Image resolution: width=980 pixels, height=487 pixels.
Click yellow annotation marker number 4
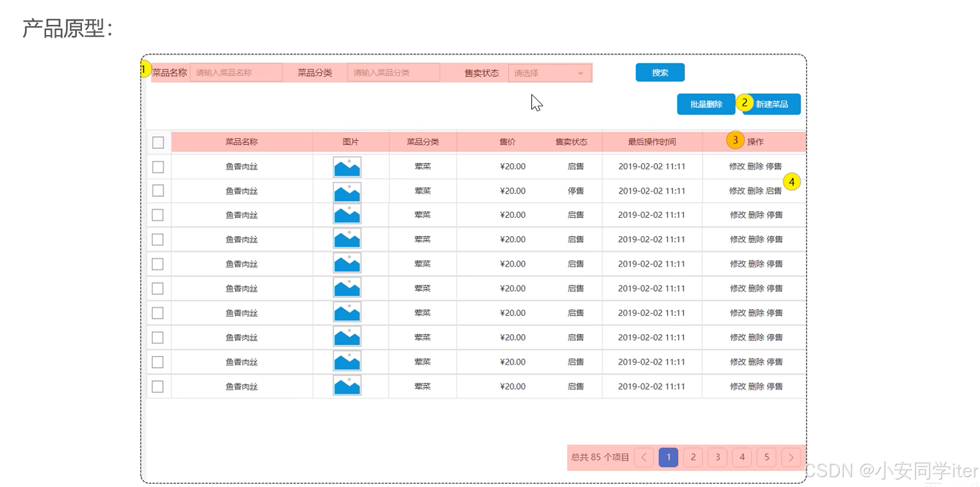click(x=792, y=182)
